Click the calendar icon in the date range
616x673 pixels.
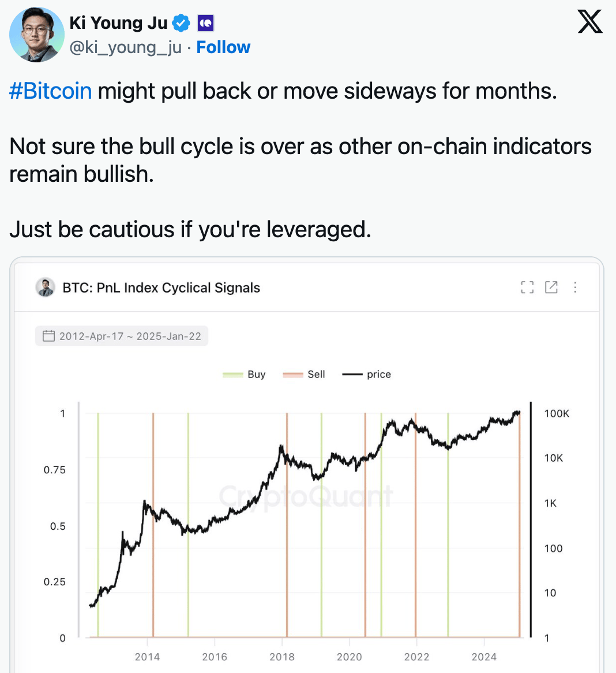coord(49,336)
